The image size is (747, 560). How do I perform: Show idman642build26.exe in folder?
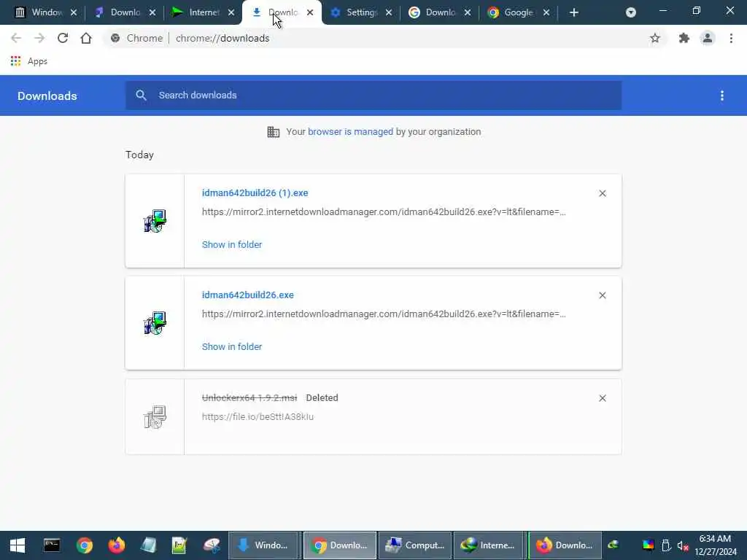[232, 346]
